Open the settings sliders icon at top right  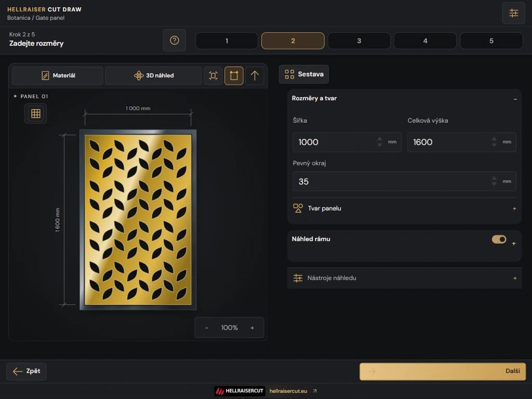click(x=513, y=13)
